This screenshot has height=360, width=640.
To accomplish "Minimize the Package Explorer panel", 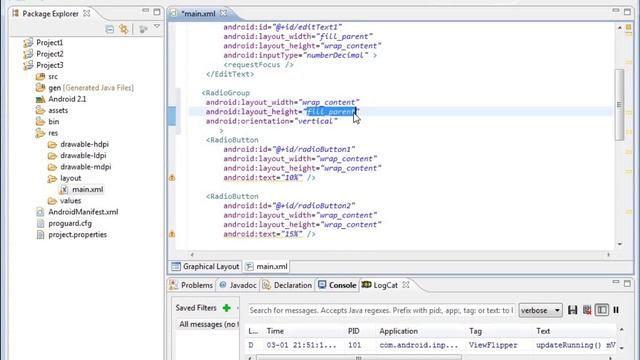I will 145,11.
